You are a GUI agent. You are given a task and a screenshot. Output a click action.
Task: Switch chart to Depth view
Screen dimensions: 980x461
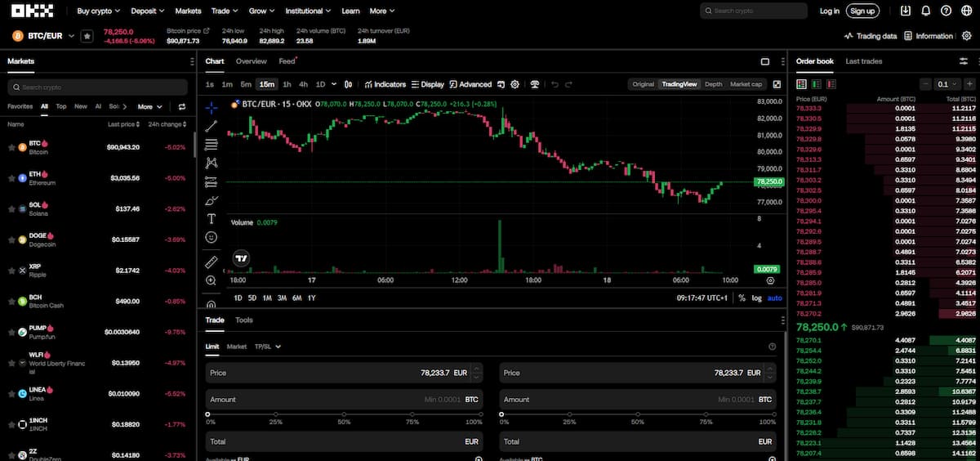[x=713, y=84]
